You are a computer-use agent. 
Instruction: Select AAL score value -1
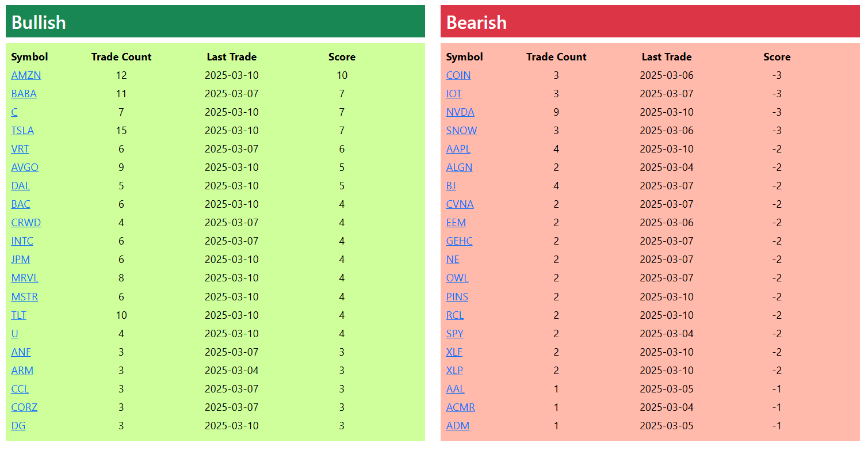pos(777,389)
